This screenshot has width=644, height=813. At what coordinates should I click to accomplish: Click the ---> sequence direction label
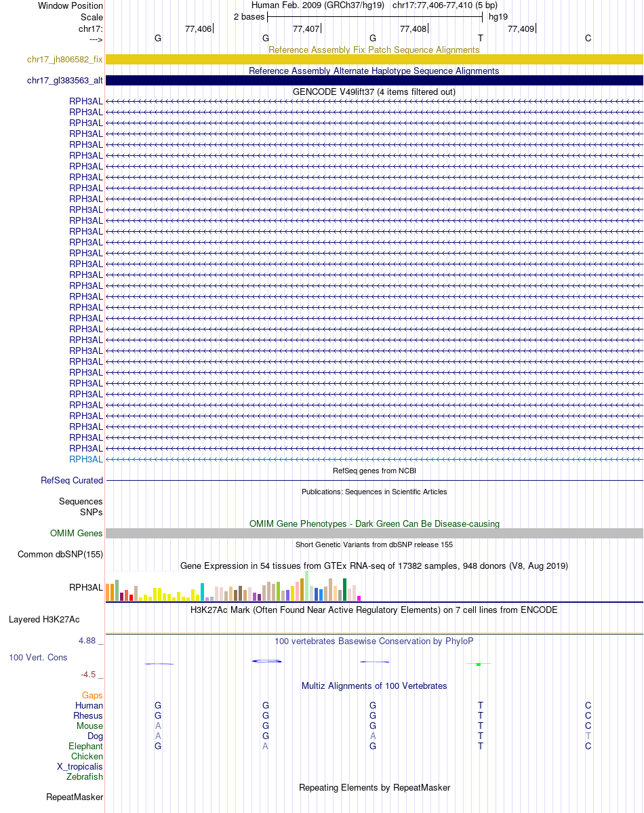click(x=96, y=39)
